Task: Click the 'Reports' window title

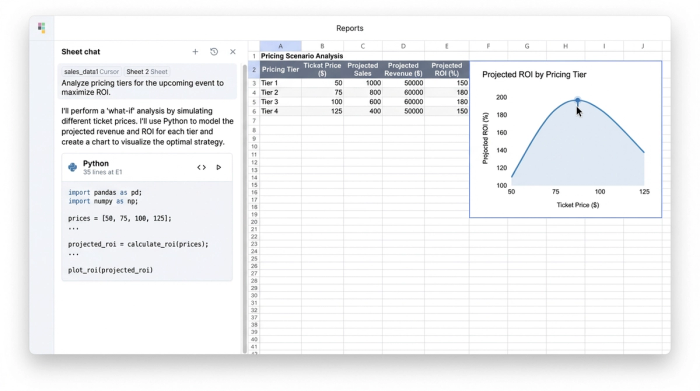Action: coord(350,28)
